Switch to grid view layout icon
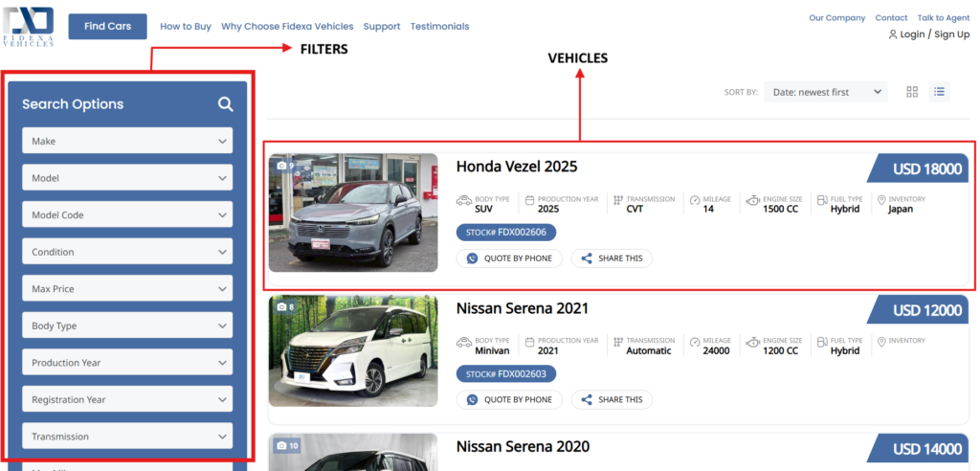The image size is (980, 471). (x=912, y=92)
